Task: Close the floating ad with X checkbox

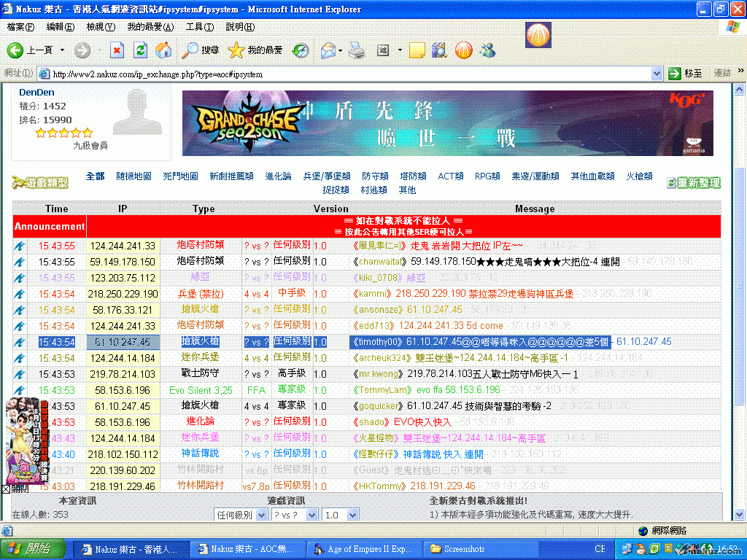Action: 6,489
